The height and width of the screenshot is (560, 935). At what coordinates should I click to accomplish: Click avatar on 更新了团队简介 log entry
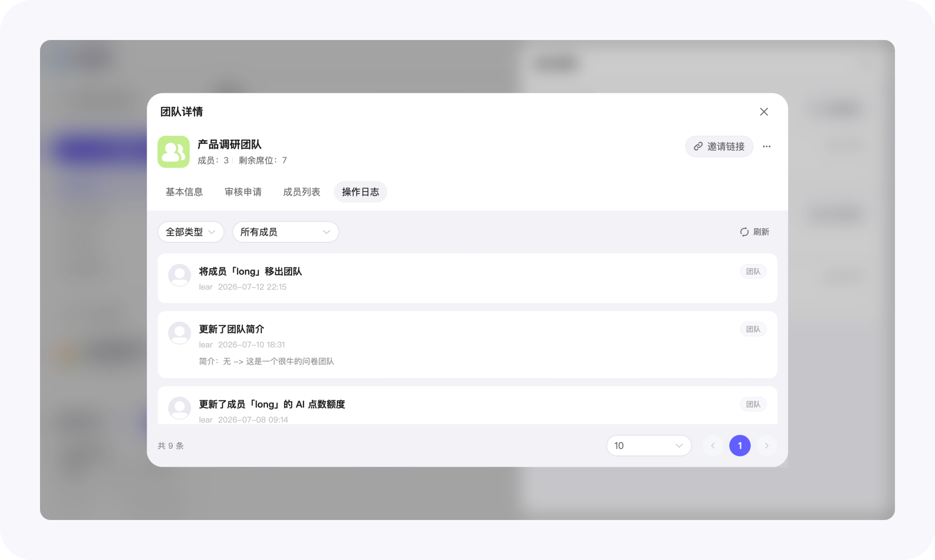180,333
